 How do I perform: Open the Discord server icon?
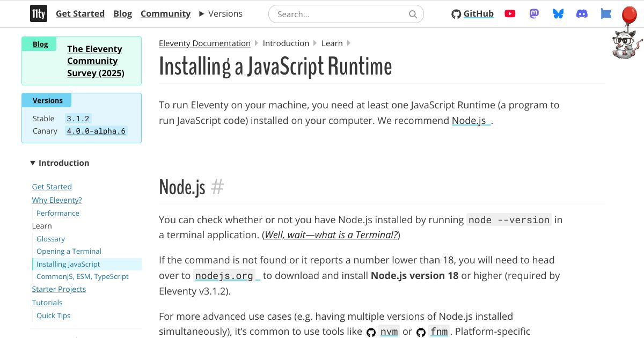pyautogui.click(x=582, y=14)
